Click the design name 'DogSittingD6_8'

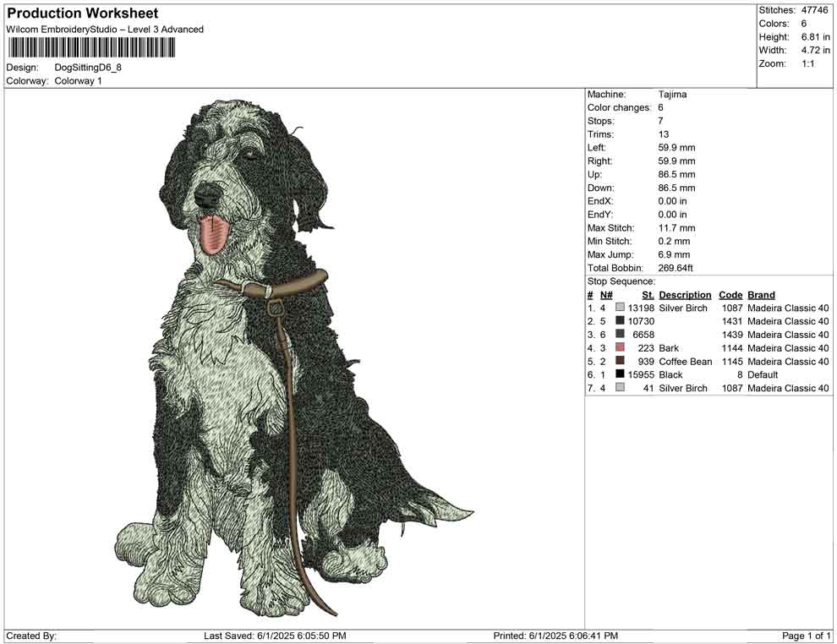pyautogui.click(x=88, y=68)
